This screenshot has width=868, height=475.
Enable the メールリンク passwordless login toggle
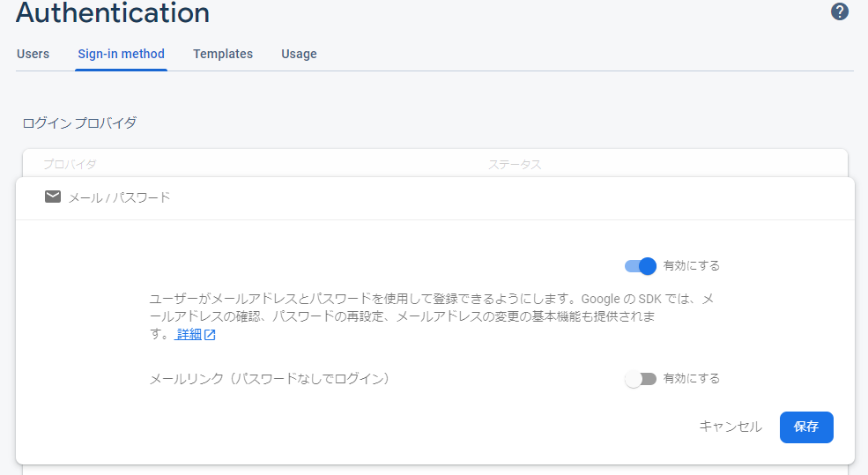pyautogui.click(x=641, y=379)
